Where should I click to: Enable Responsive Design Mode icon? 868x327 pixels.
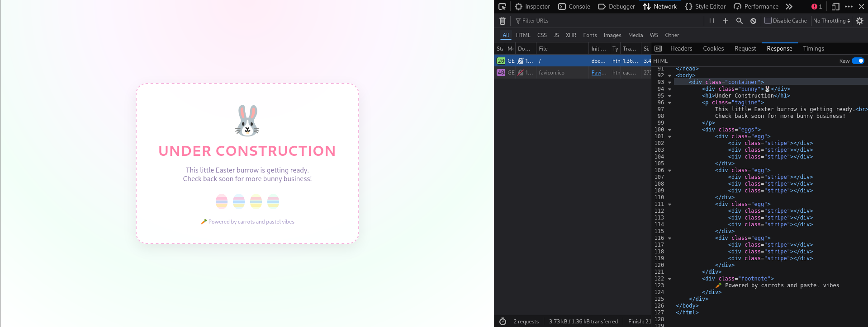coord(835,7)
